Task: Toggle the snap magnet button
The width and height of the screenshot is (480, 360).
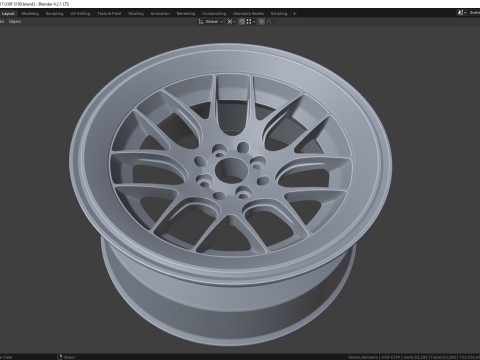Action: [x=242, y=22]
